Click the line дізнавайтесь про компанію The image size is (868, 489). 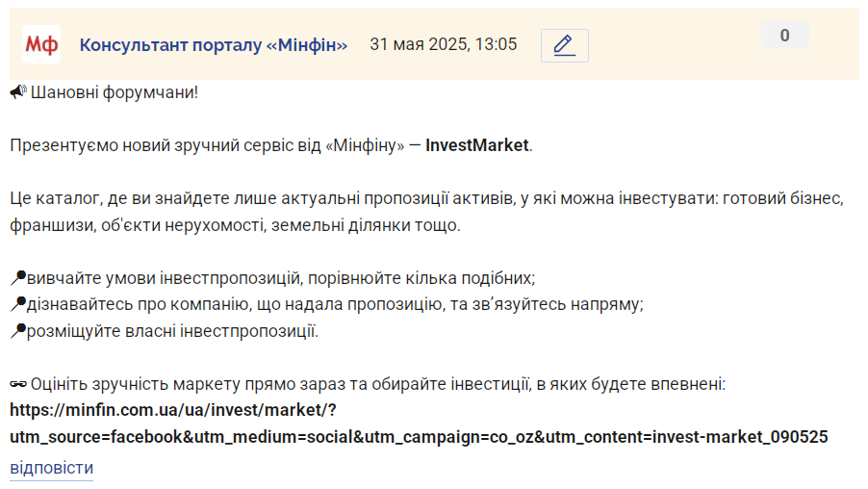[335, 304]
